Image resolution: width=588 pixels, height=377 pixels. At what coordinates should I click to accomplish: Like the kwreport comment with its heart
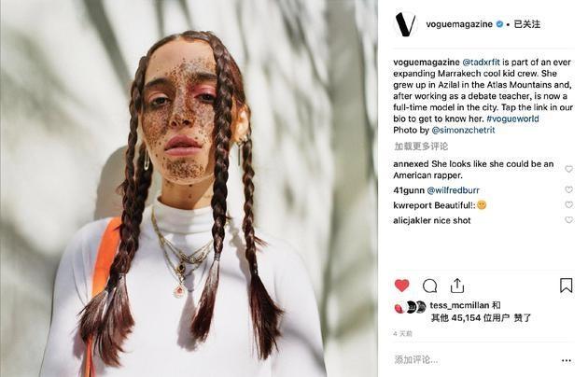click(x=569, y=204)
